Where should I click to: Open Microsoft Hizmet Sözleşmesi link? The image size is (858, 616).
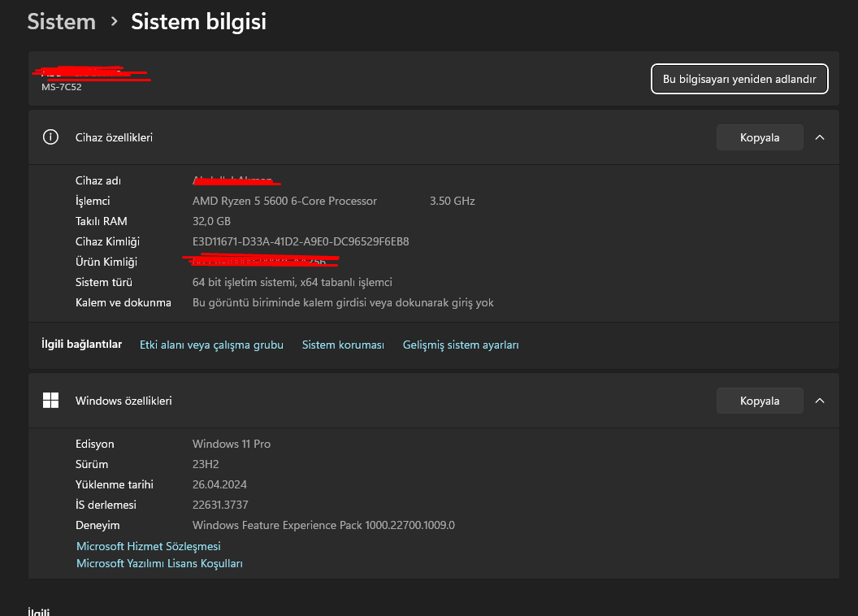pos(149,546)
